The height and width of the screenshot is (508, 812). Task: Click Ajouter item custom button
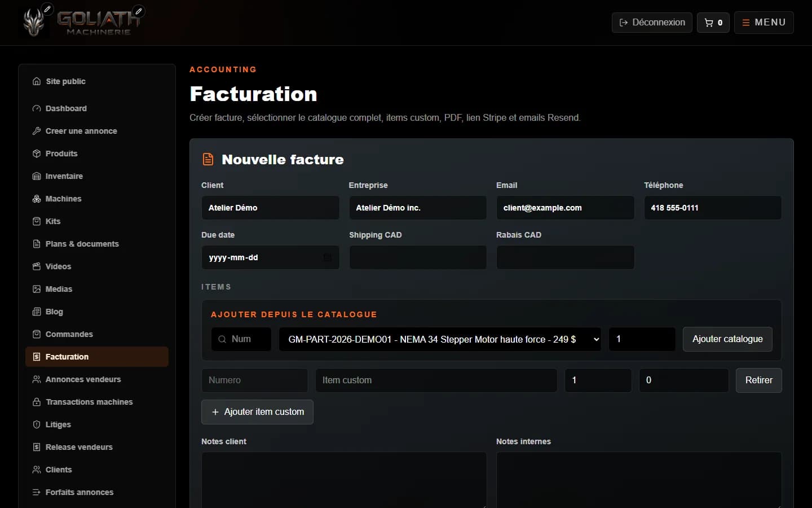257,412
